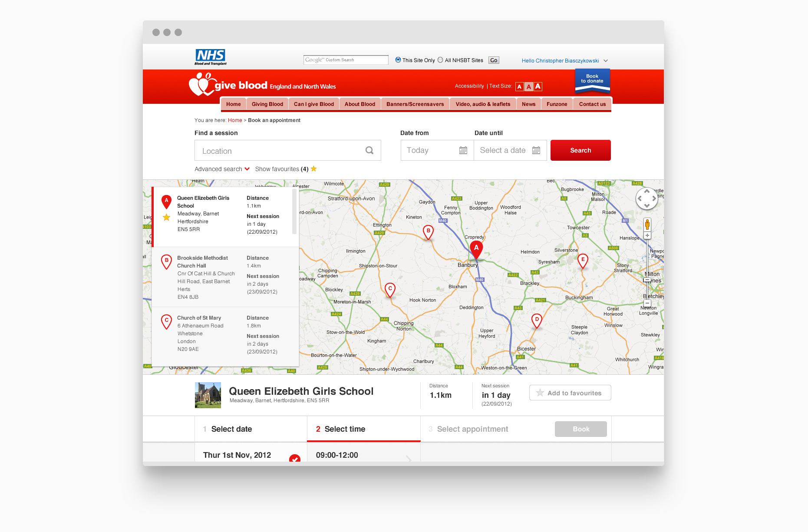The image size is (808, 532).
Task: Open the Date until calendar icon
Action: coord(536,150)
